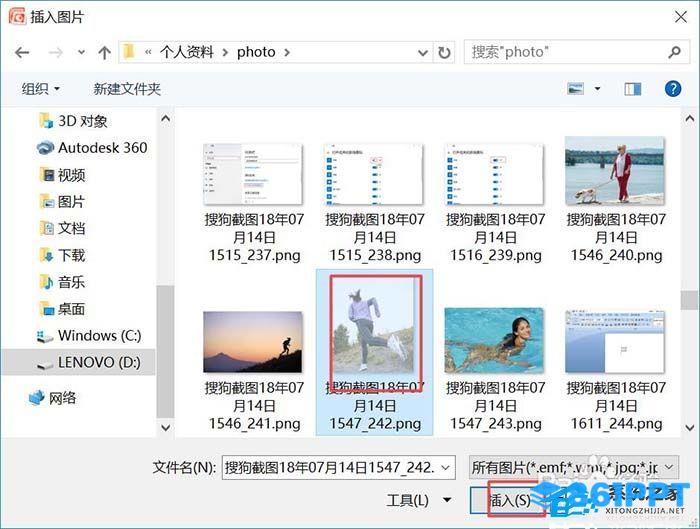
Task: Click the search photo input field
Action: click(x=566, y=52)
